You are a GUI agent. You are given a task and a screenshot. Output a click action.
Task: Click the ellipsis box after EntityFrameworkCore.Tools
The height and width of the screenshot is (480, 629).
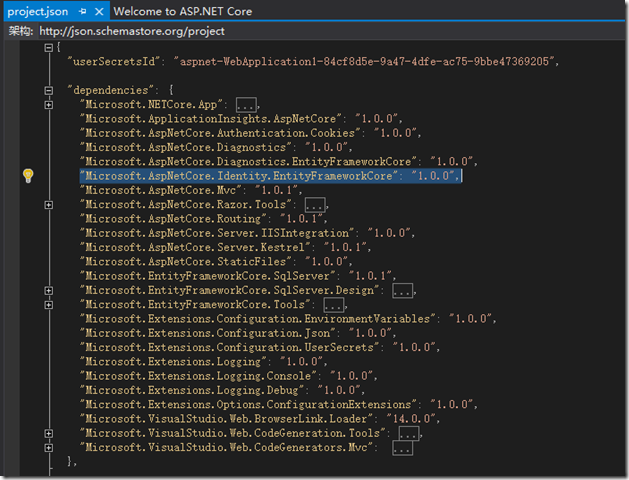tap(334, 305)
